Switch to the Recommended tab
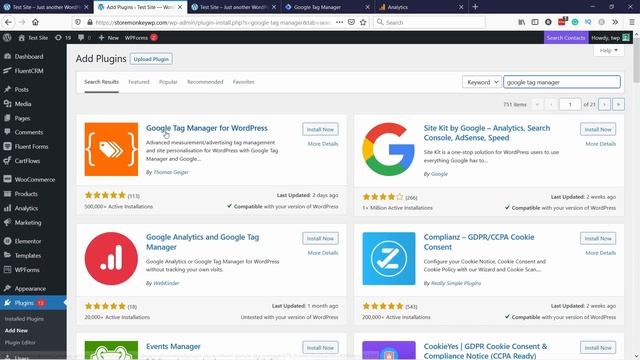The width and height of the screenshot is (640, 360). pos(205,82)
